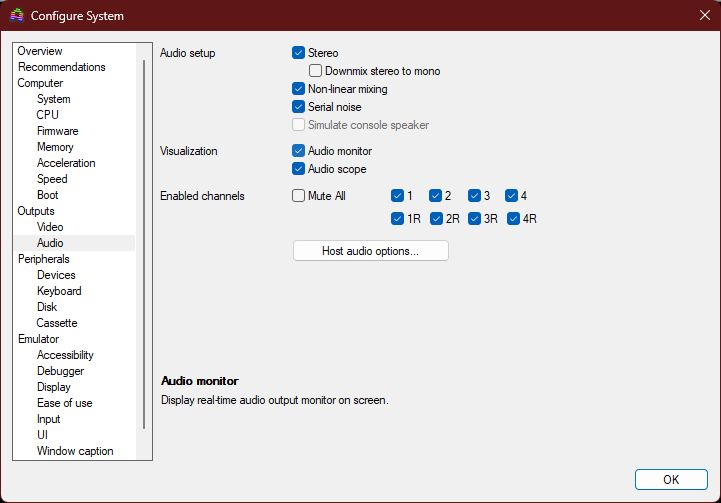This screenshot has width=721, height=503.
Task: Check the Mute All box
Action: pos(299,196)
